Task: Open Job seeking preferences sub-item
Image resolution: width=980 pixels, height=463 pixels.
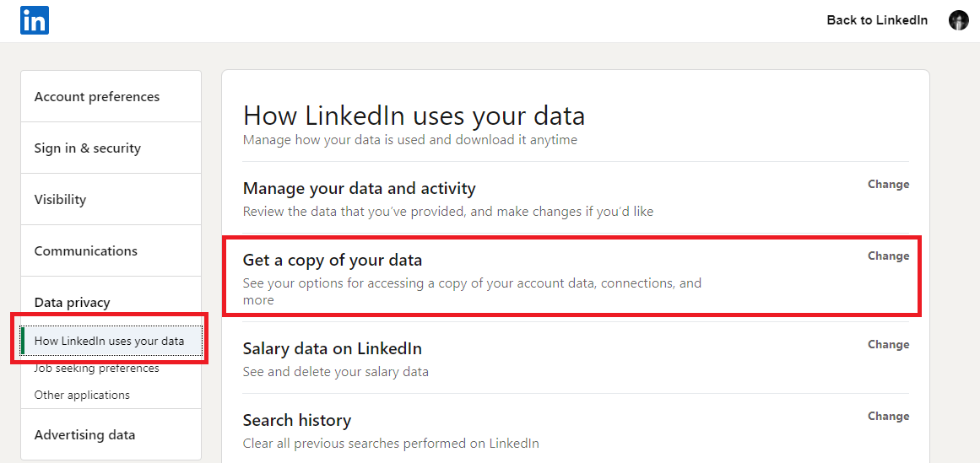Action: 97,369
